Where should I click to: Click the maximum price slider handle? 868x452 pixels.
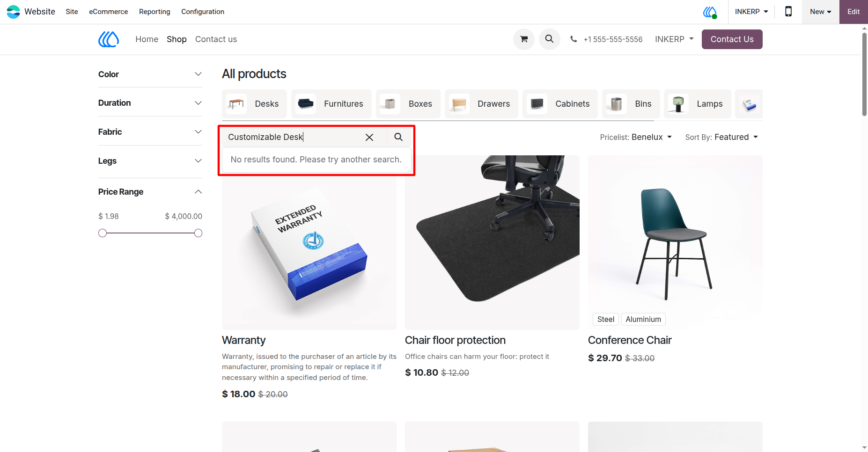pos(198,233)
